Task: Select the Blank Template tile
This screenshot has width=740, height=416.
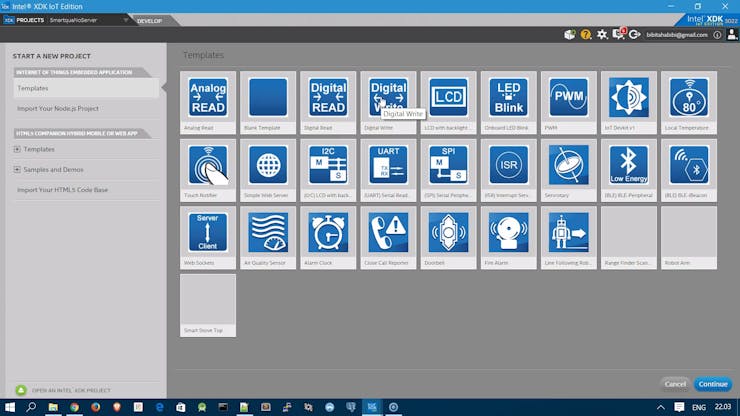Action: [268, 102]
